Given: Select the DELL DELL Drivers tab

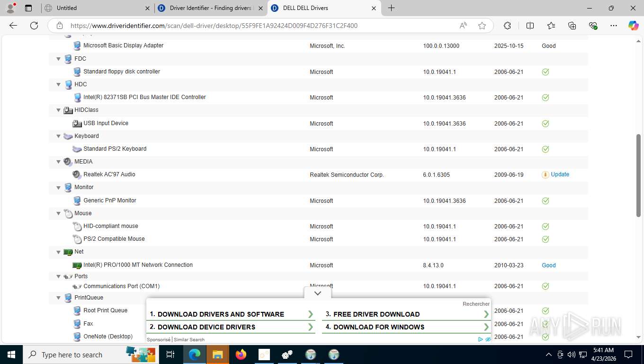Looking at the screenshot, I should point(324,8).
